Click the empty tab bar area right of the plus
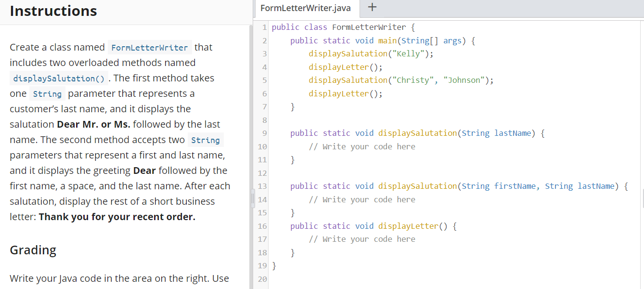This screenshot has height=289, width=644. (505, 8)
